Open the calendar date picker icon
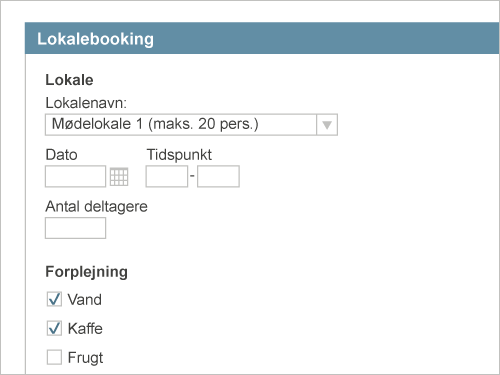500x375 pixels. coord(119,177)
